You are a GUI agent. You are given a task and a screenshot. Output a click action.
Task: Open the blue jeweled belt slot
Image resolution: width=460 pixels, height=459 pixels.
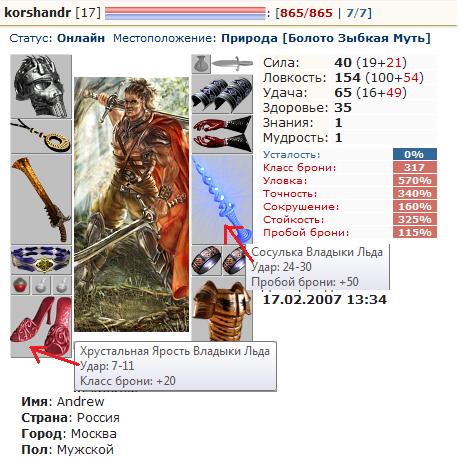pos(41,260)
